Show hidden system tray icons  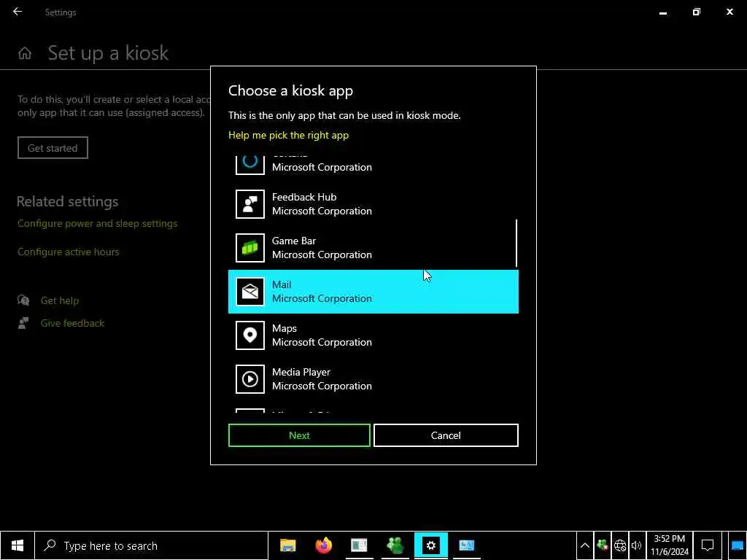(x=585, y=545)
